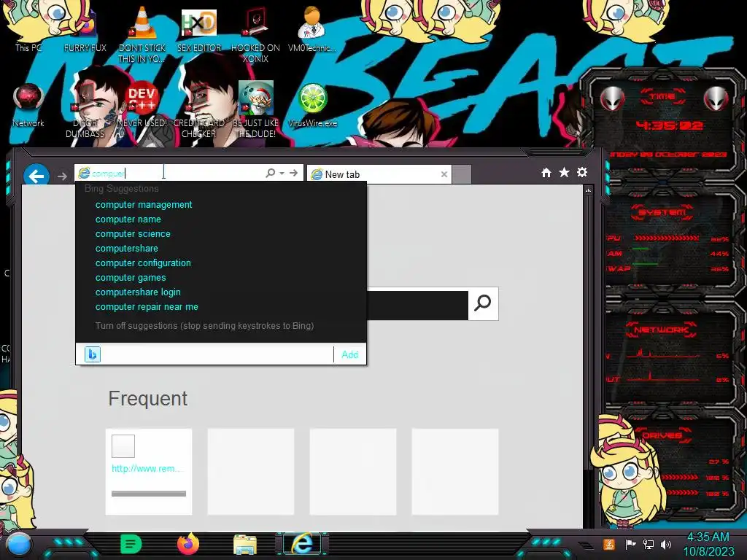Click Turn off suggestions link
Image resolution: width=747 pixels, height=560 pixels.
(204, 326)
